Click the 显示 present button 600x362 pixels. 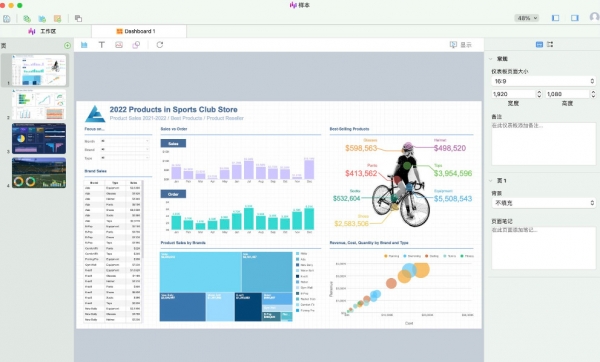(461, 45)
